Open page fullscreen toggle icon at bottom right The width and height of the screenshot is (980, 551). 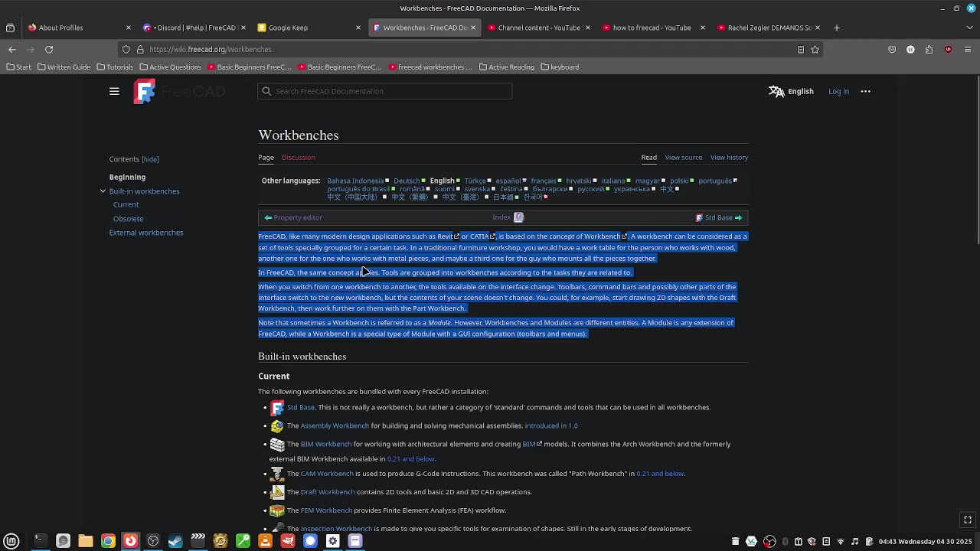tap(968, 520)
